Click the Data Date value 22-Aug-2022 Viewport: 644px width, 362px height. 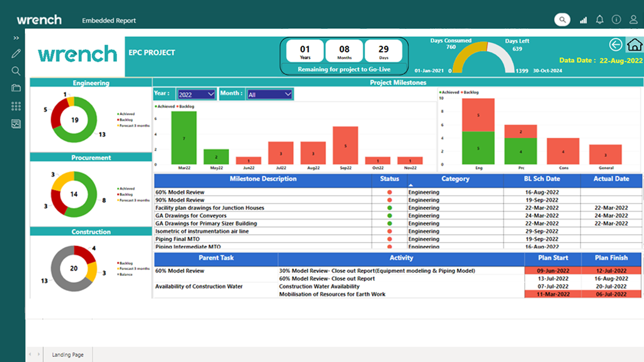[x=621, y=60]
